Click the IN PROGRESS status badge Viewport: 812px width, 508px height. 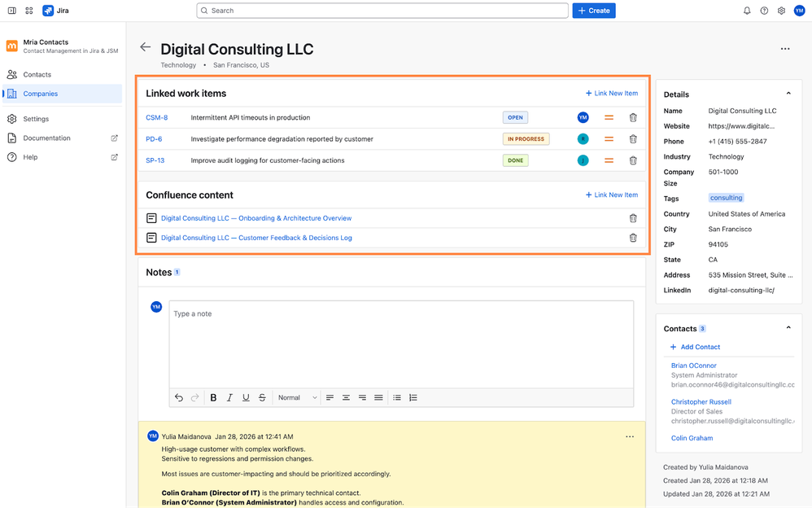[526, 139]
